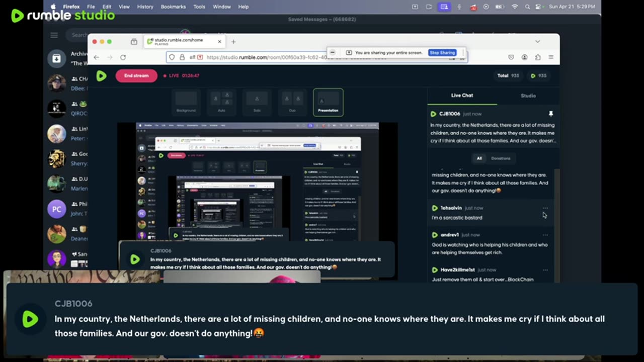Select the Presentation layout
Viewport: 644px width, 362px height.
point(328,102)
